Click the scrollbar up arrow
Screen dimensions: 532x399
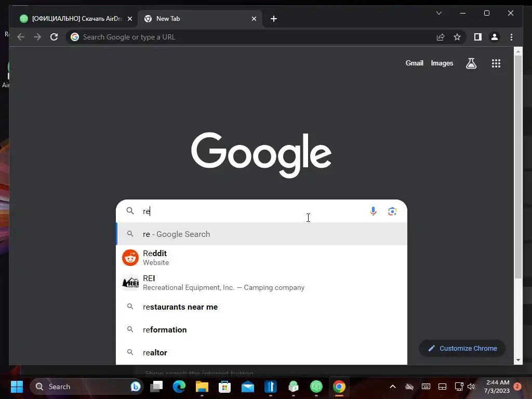518,51
